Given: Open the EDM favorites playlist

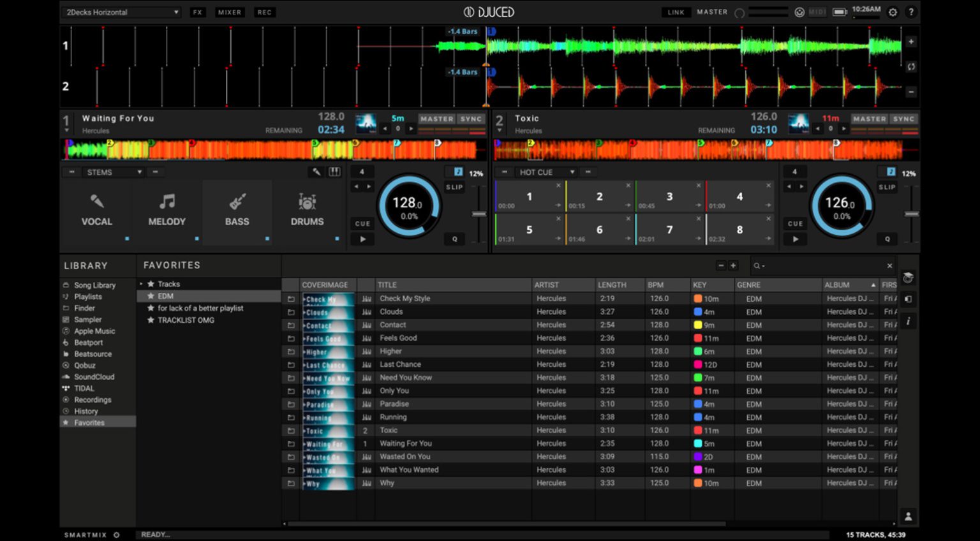Looking at the screenshot, I should (x=166, y=295).
